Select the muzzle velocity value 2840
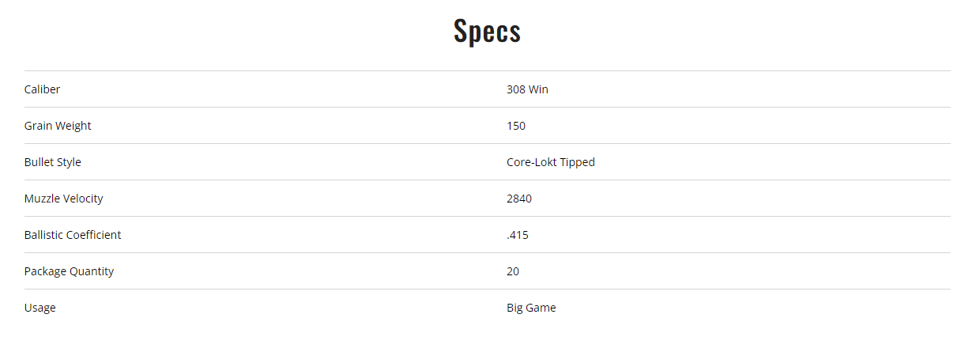 519,199
